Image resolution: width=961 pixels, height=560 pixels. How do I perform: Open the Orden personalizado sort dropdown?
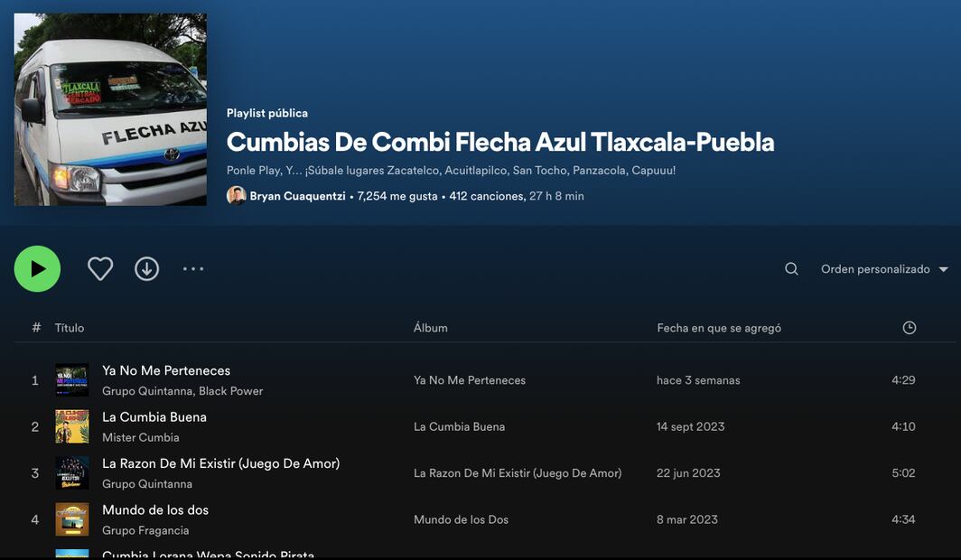(x=875, y=268)
